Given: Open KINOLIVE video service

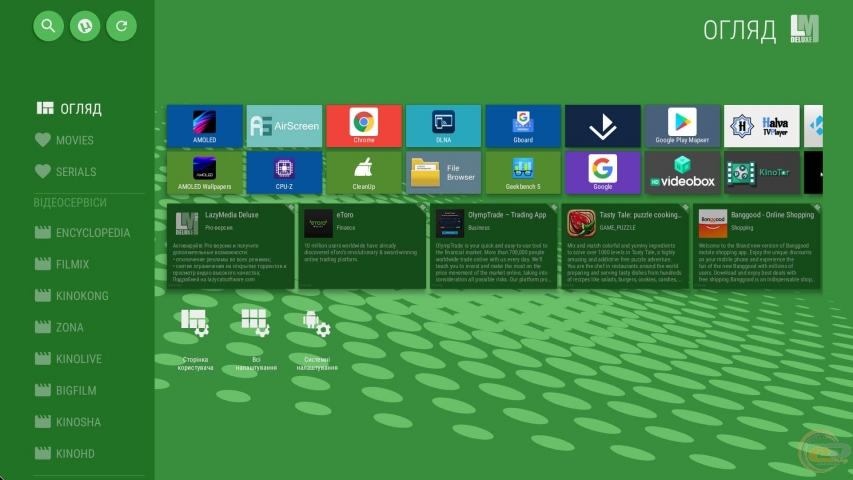Looking at the screenshot, I should click(x=68, y=359).
